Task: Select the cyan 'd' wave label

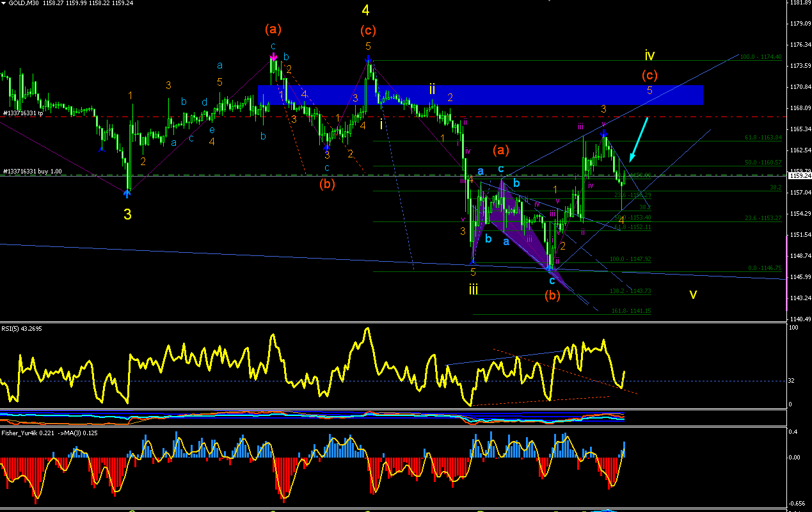Action: click(x=205, y=102)
